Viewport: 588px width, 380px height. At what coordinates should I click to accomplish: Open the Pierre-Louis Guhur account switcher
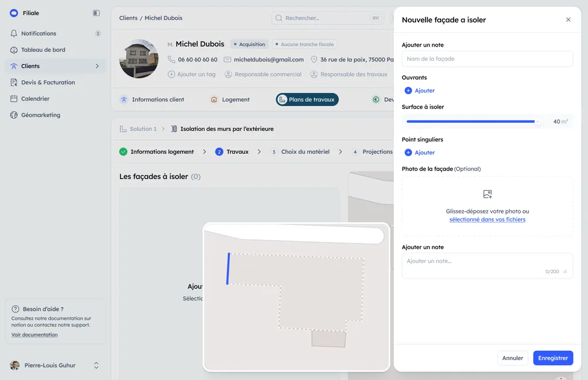coord(96,366)
